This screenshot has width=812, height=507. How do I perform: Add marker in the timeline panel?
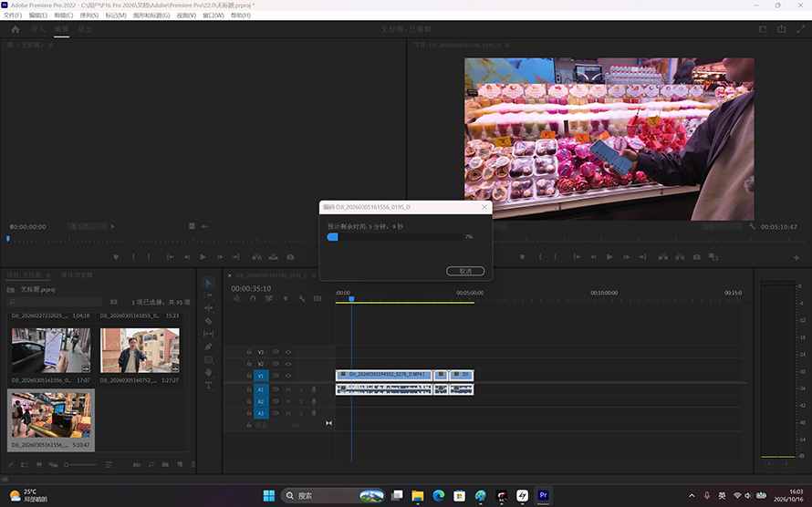[x=286, y=298]
